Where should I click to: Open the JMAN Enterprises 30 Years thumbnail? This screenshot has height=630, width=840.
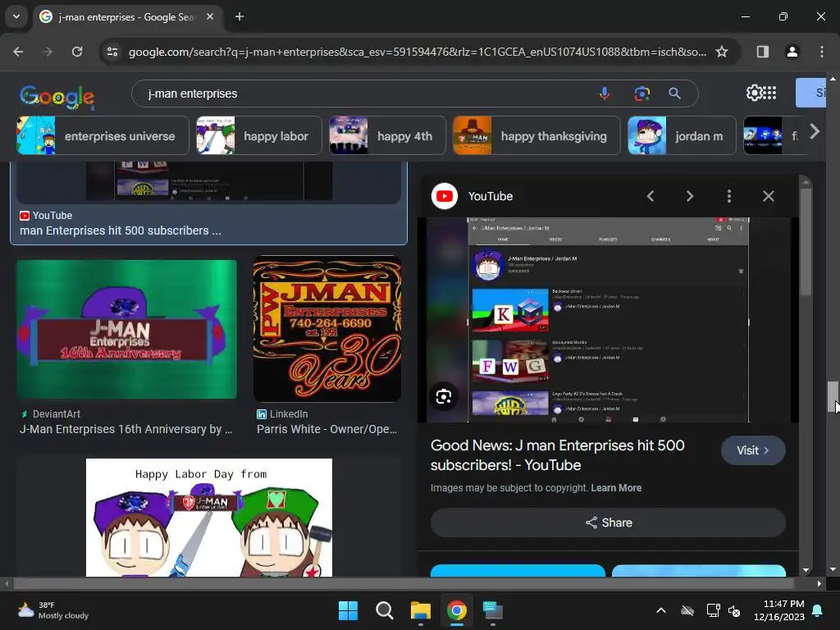[x=327, y=329]
